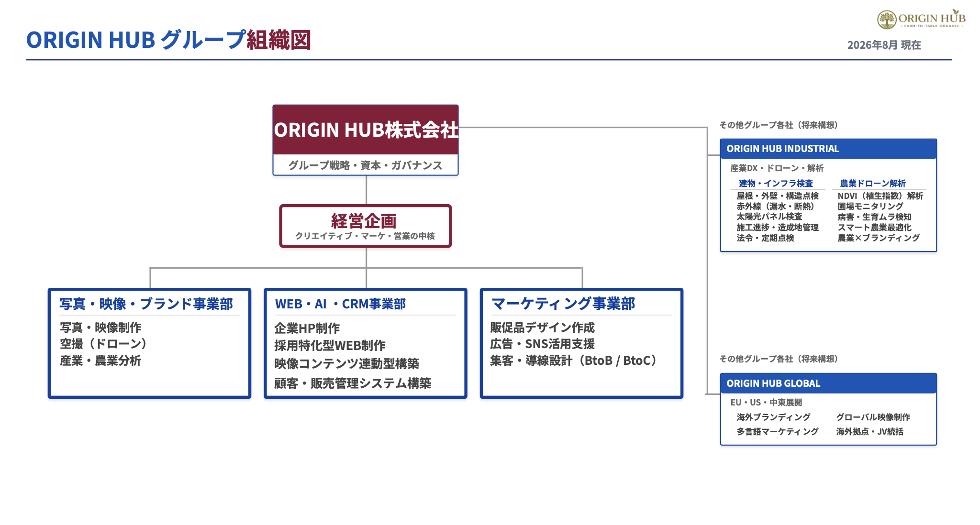Viewport: 980px width, 525px height.
Task: Click 顧客・販売管理システム構築 line
Action: (353, 383)
